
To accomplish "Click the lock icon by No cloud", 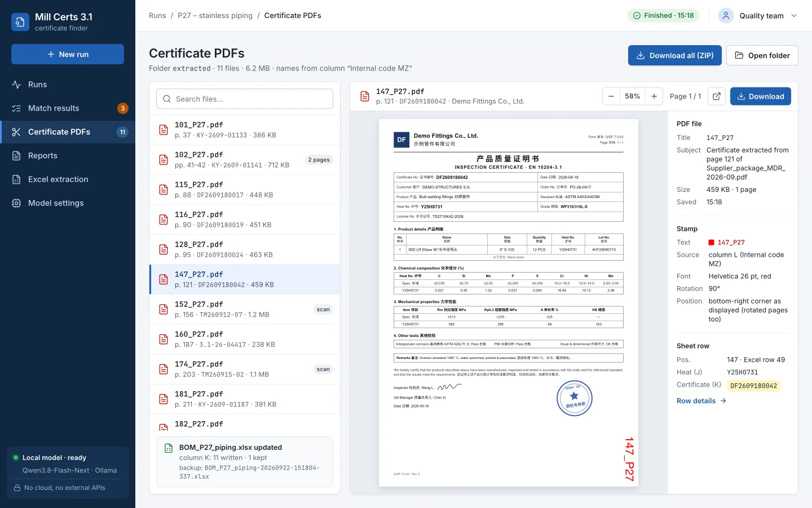I will (17, 488).
